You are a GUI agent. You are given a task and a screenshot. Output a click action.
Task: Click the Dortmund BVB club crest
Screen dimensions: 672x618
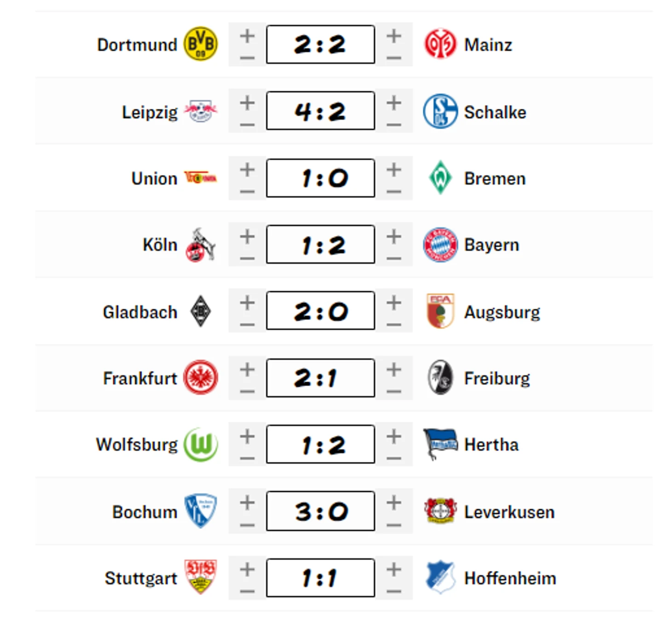click(201, 44)
